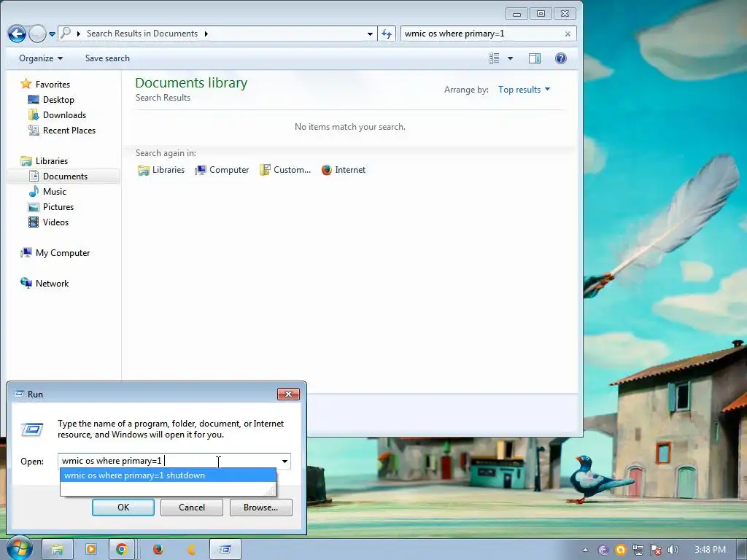Open the more view options arrow
Image resolution: width=747 pixels, height=560 pixels.
click(x=510, y=58)
